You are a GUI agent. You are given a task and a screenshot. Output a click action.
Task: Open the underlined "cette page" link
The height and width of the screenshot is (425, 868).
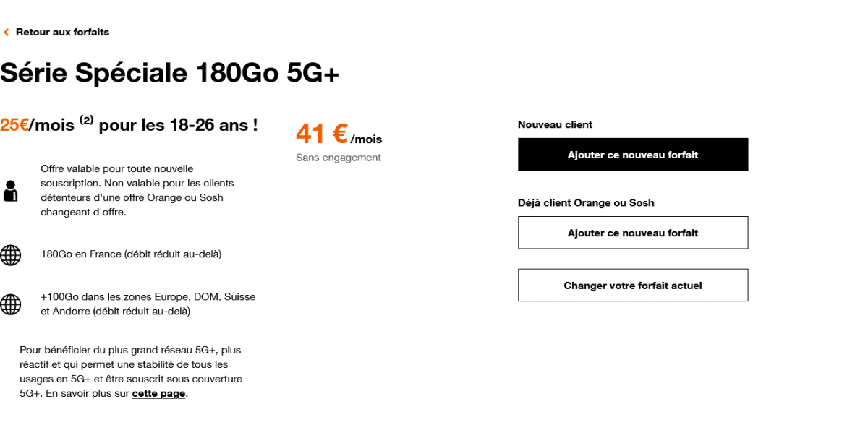158,394
